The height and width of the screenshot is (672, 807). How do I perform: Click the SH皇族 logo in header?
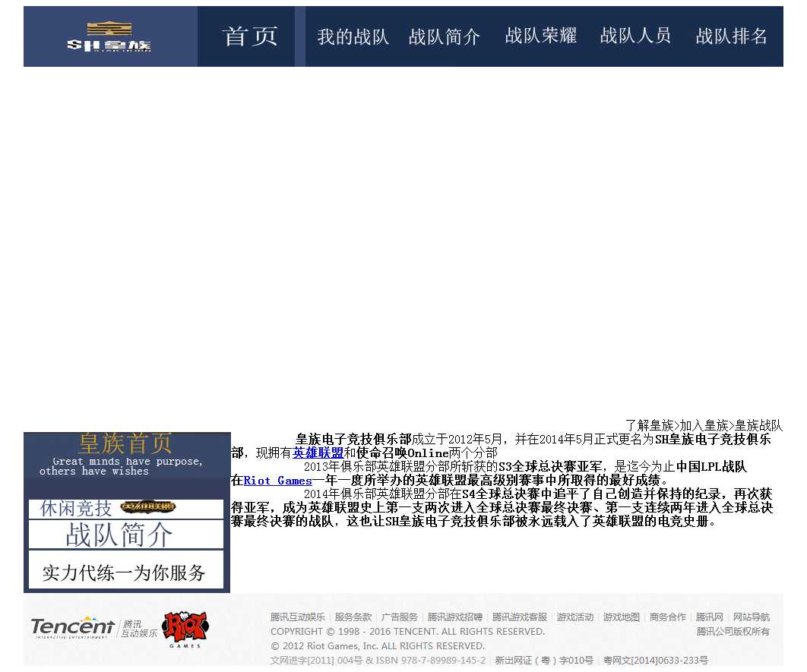(109, 36)
